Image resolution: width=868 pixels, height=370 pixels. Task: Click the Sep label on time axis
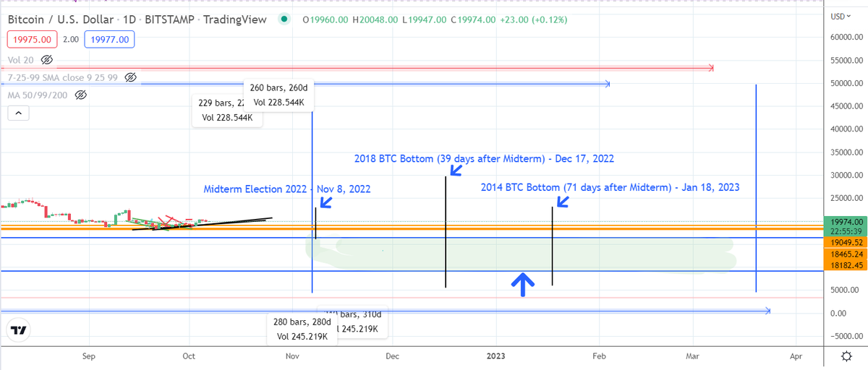coord(89,356)
